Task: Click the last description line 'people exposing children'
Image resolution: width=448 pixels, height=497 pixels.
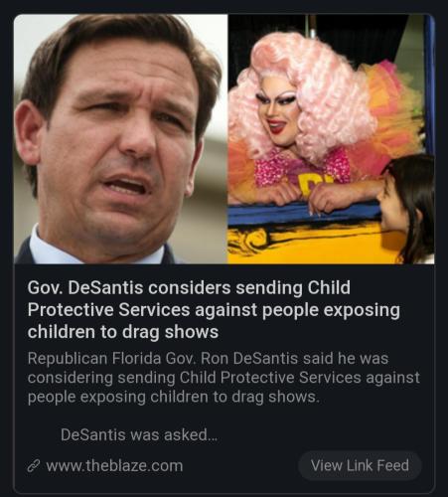Action: 173,397
